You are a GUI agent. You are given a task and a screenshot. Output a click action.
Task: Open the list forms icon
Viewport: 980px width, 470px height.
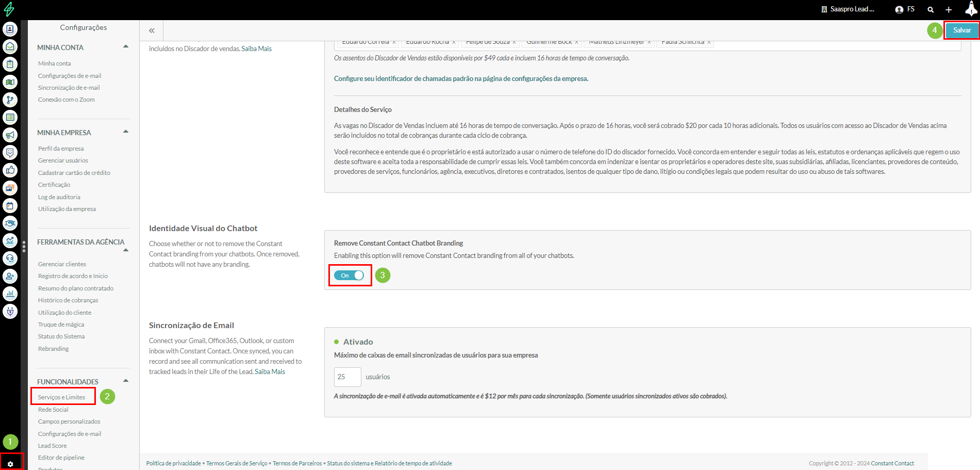pos(10,117)
